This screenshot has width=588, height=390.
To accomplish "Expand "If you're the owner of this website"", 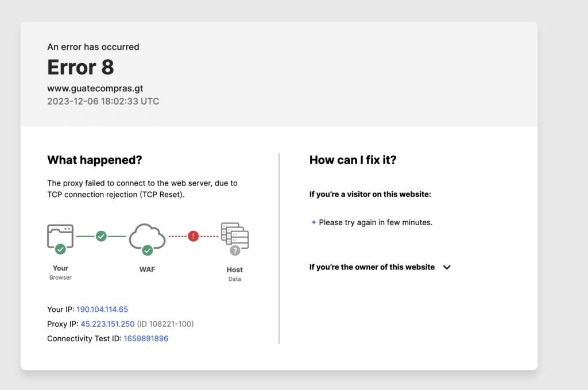I will click(x=372, y=267).
